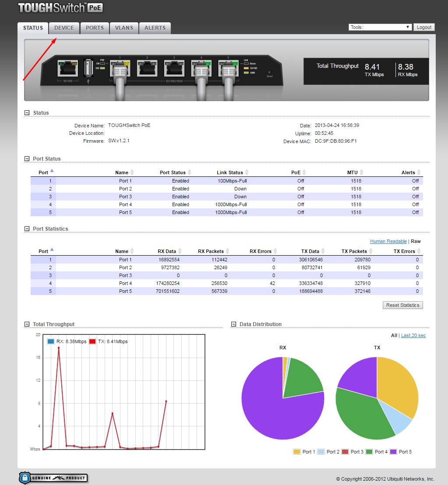
Task: Click the Genuine Product badge
Action: pos(53,478)
